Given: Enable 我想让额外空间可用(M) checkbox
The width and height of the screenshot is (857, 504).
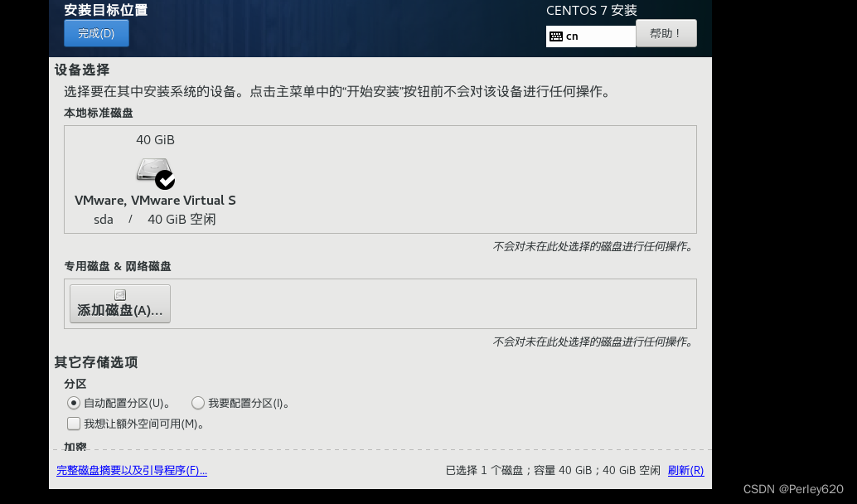Looking at the screenshot, I should (x=73, y=424).
